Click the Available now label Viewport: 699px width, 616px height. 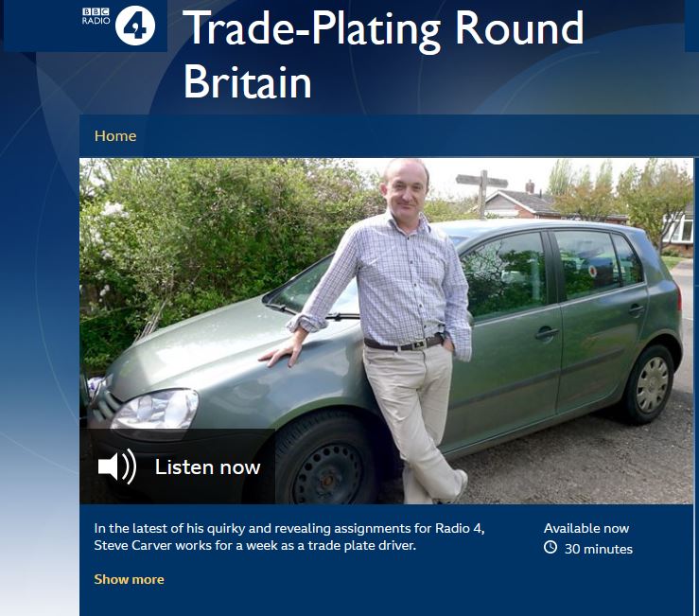pyautogui.click(x=586, y=528)
